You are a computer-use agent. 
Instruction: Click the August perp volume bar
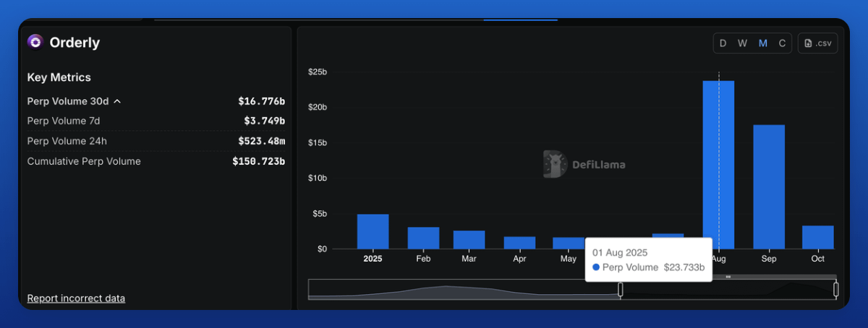[718, 165]
